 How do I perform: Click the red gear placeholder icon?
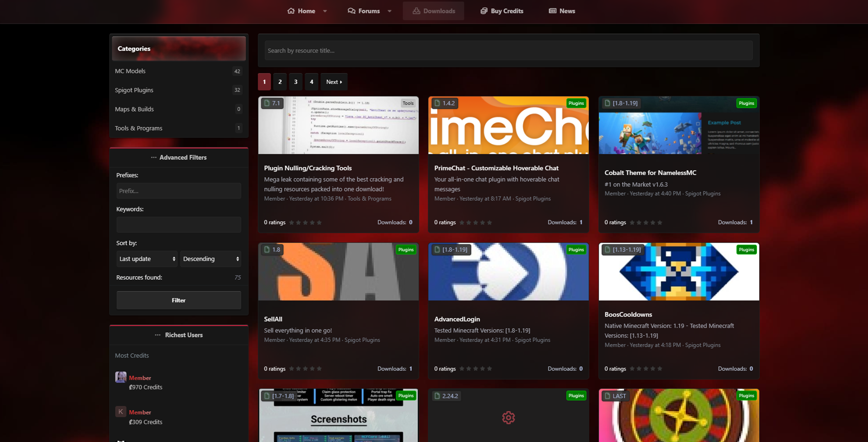coord(508,418)
